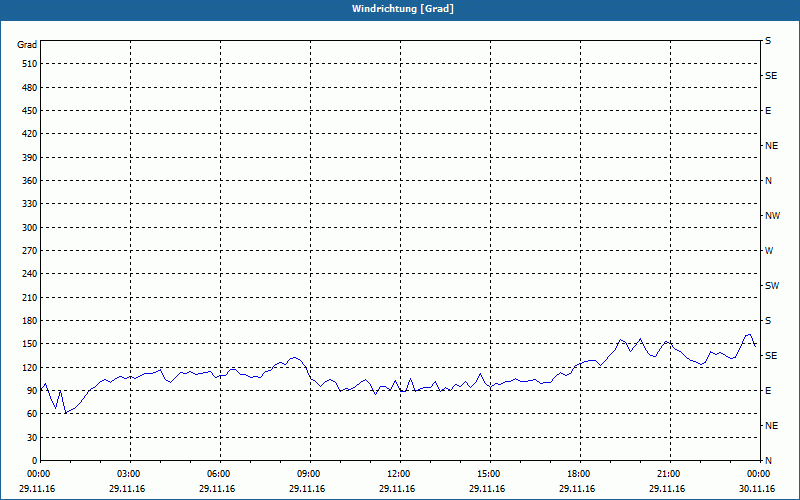
Task: Click the SE compass label at 480 level
Action: tap(771, 76)
